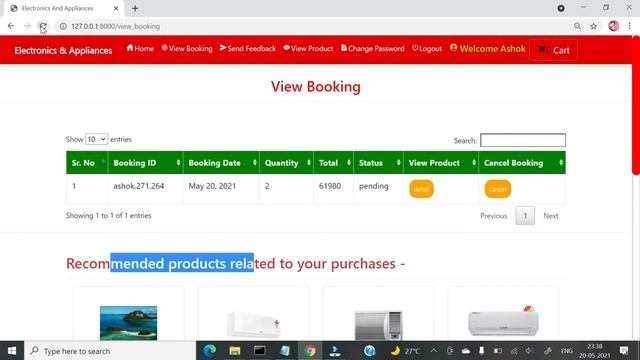The image size is (640, 360).
Task: Sort table by Status column
Action: point(378,163)
